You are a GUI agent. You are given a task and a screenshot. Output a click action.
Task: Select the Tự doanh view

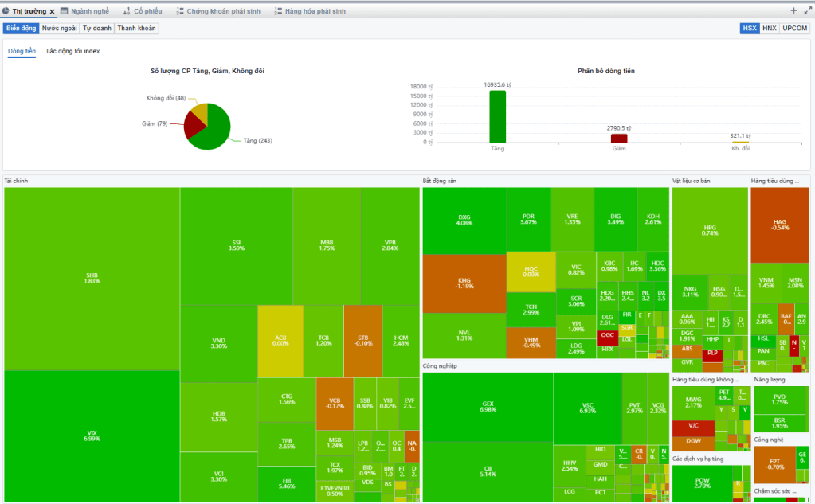click(x=97, y=28)
